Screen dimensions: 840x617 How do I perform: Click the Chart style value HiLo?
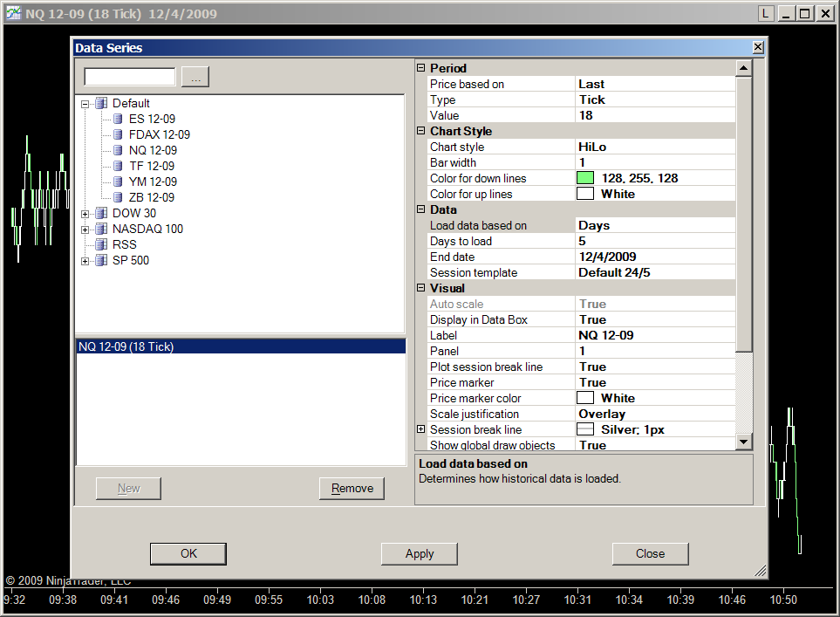[x=655, y=147]
